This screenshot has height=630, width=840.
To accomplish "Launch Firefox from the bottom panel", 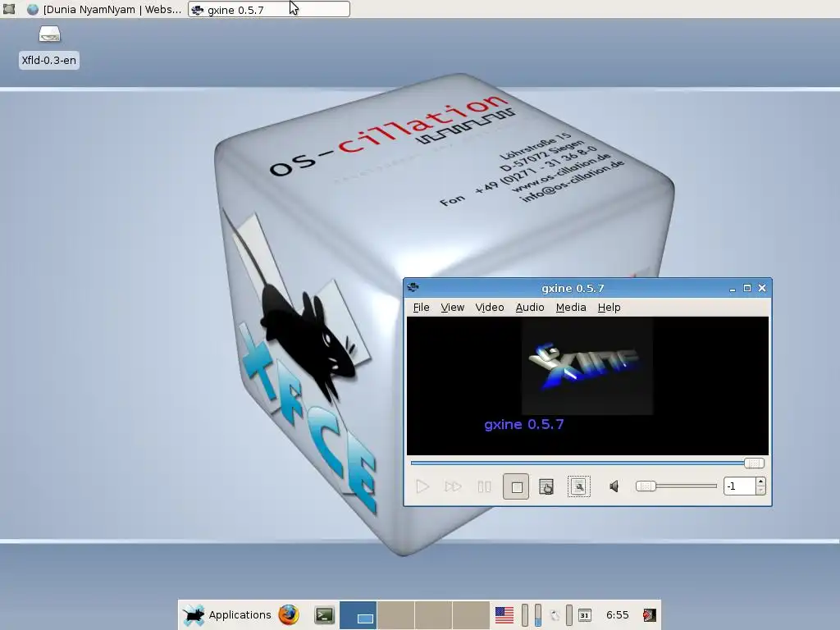I will pos(289,615).
